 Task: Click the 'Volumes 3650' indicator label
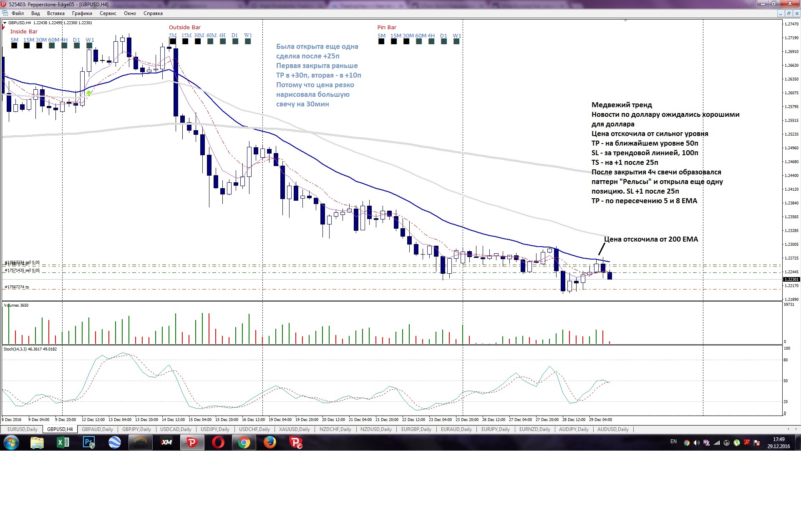pos(16,305)
